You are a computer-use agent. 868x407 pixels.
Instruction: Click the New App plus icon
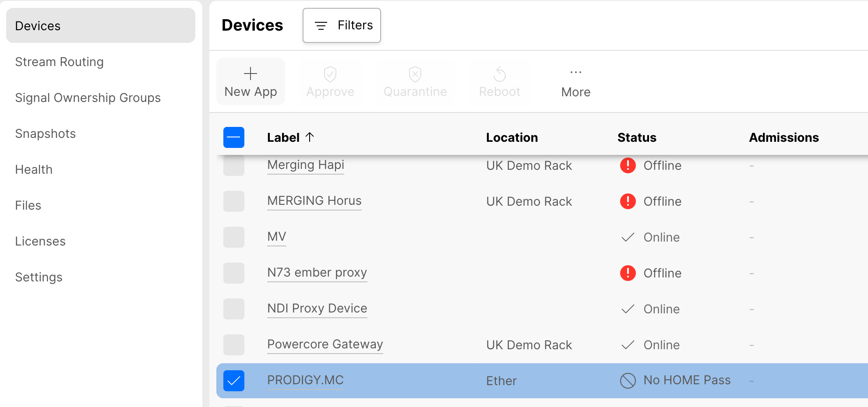(x=251, y=74)
